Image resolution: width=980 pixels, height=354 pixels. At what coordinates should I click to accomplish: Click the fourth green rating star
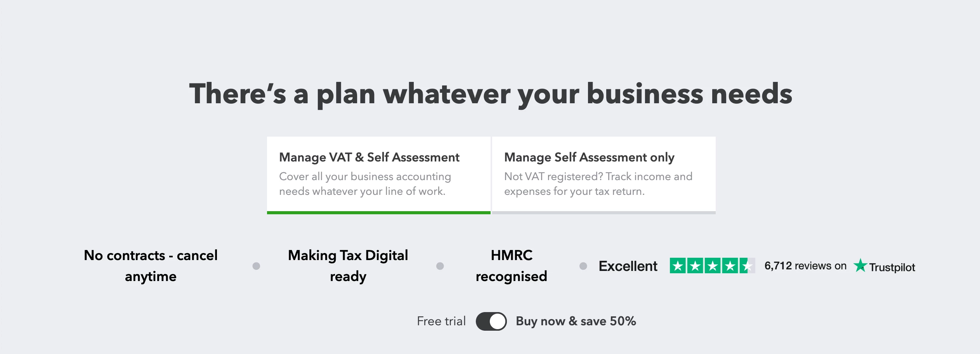[x=730, y=266]
